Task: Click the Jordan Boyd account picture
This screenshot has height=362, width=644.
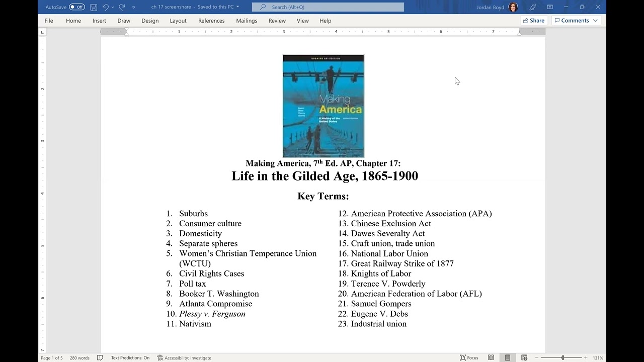Action: pos(513,7)
